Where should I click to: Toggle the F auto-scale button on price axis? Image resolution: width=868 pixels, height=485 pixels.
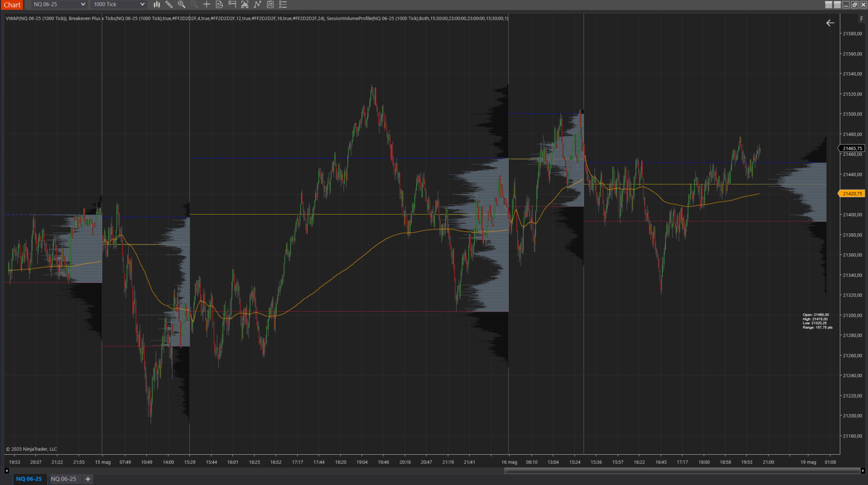tap(861, 19)
